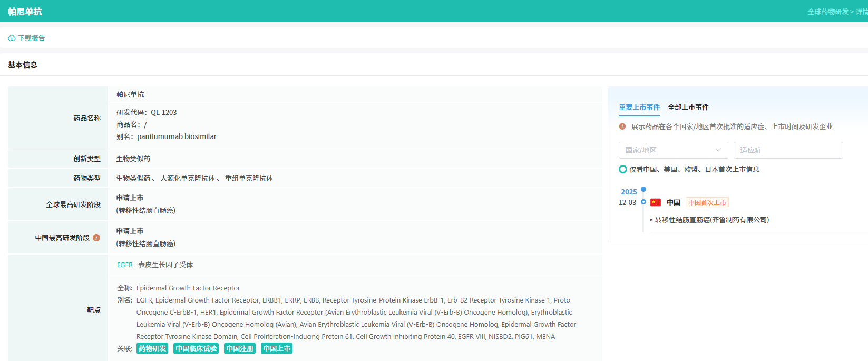
Task: Click 下载报告 link
Action: click(31, 38)
